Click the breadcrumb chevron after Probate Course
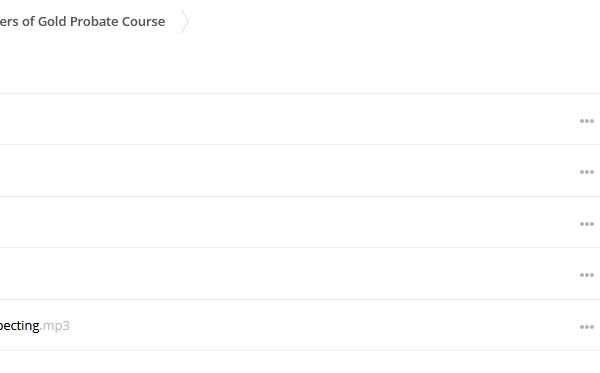The image size is (600, 373). point(185,21)
